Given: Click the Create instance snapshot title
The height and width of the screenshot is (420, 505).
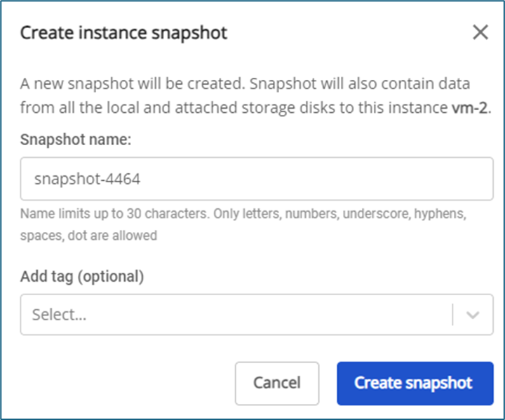Looking at the screenshot, I should point(123,33).
